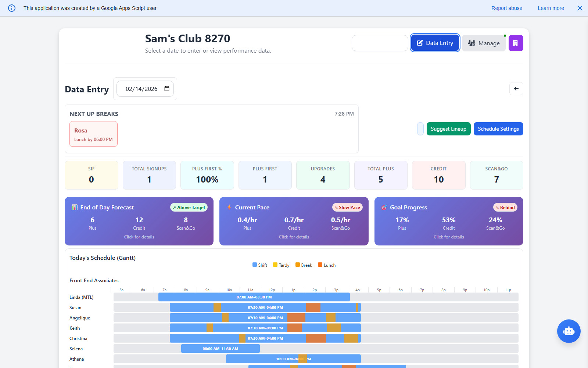The image size is (588, 368).
Task: Click the Report abuse link
Action: point(507,8)
